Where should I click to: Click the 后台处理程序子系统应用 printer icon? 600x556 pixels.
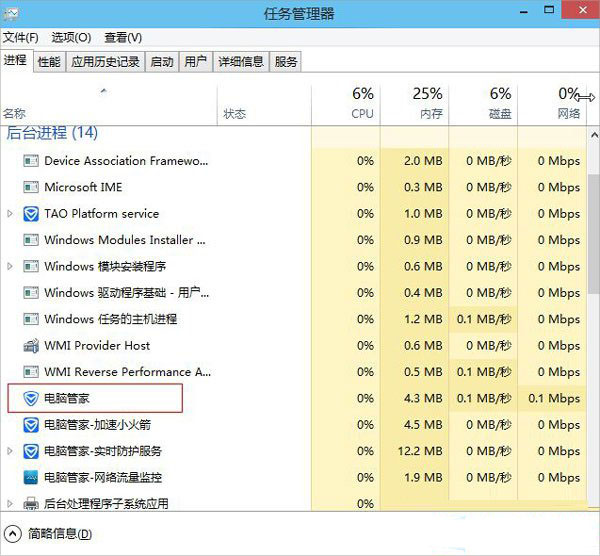31,504
